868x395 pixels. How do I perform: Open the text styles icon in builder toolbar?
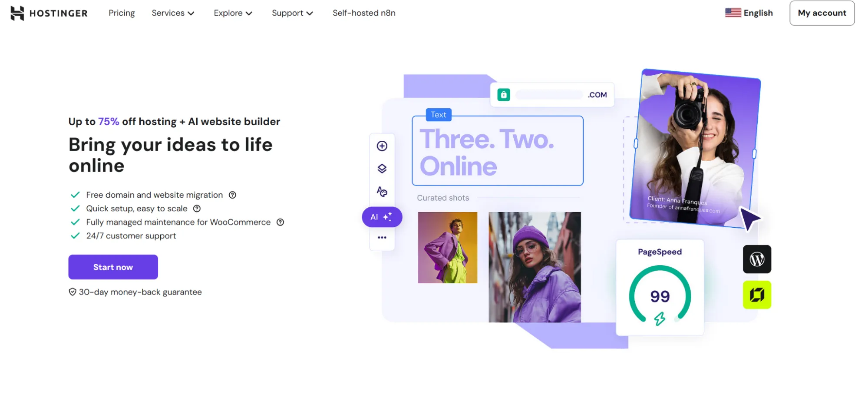pyautogui.click(x=382, y=192)
